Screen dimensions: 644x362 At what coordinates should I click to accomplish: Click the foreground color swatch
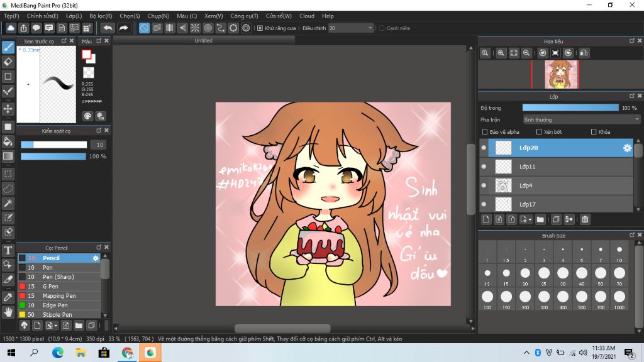tap(86, 55)
